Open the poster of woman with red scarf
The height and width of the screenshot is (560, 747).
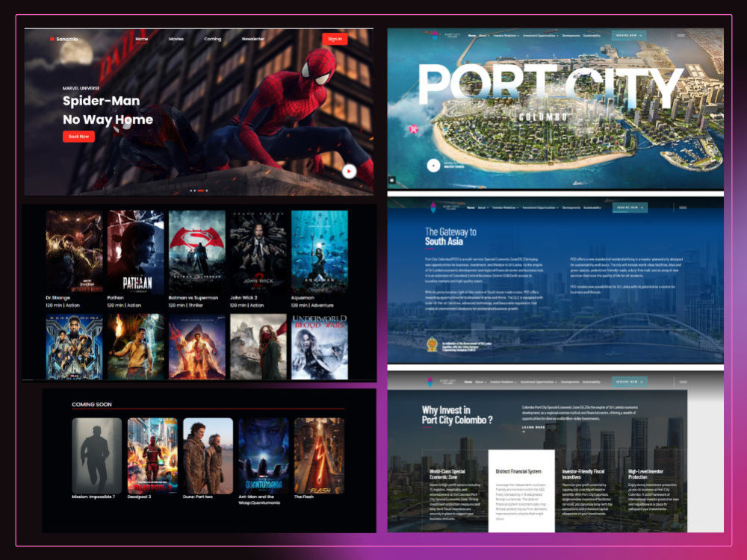click(x=258, y=346)
